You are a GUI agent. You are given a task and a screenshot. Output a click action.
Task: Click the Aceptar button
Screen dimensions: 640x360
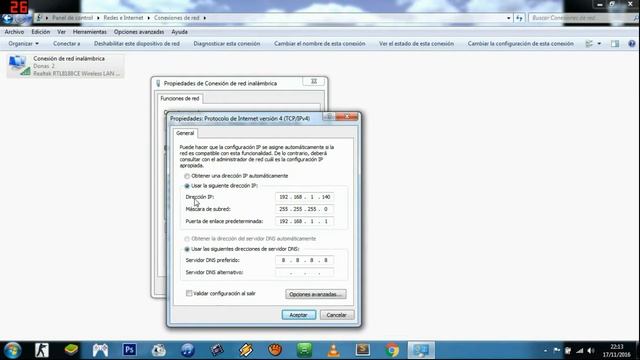point(298,315)
